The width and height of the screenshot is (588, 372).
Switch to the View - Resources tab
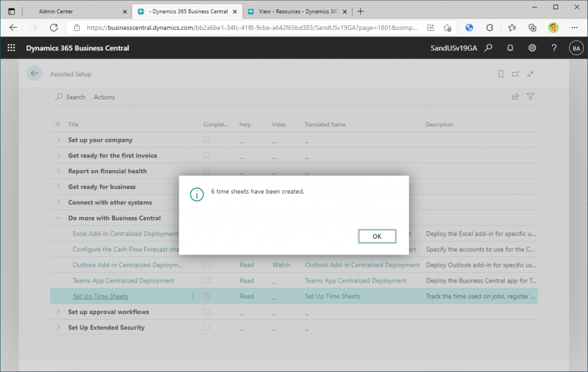[x=299, y=11]
